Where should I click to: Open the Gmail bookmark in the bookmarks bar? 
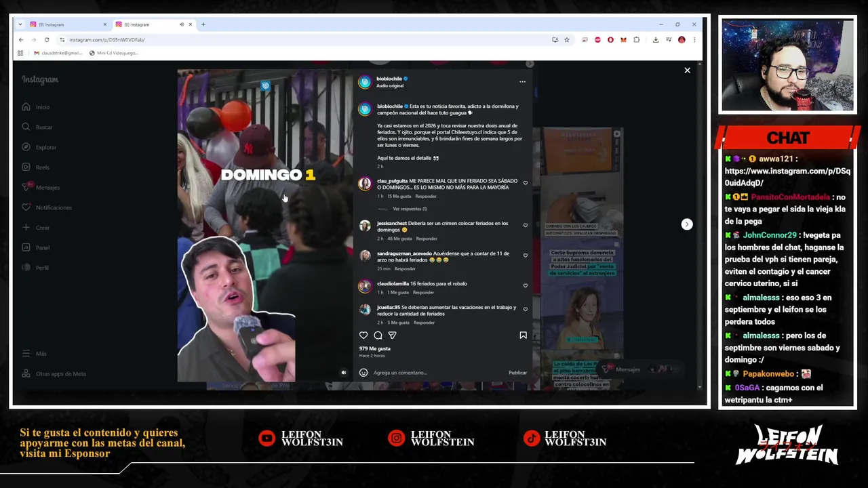click(58, 53)
